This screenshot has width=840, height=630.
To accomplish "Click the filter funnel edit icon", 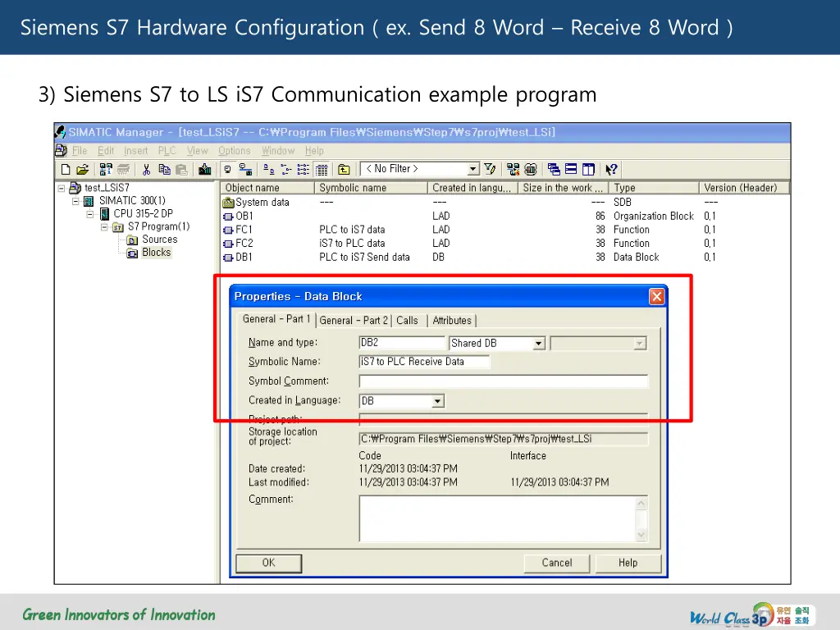I will pyautogui.click(x=490, y=169).
